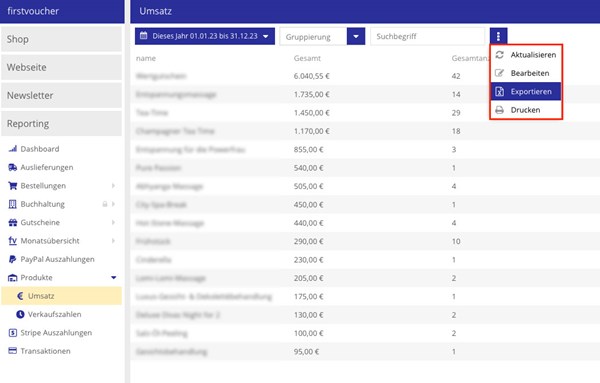This screenshot has height=383, width=600.
Task: Open the Newsletter section
Action: [61, 95]
